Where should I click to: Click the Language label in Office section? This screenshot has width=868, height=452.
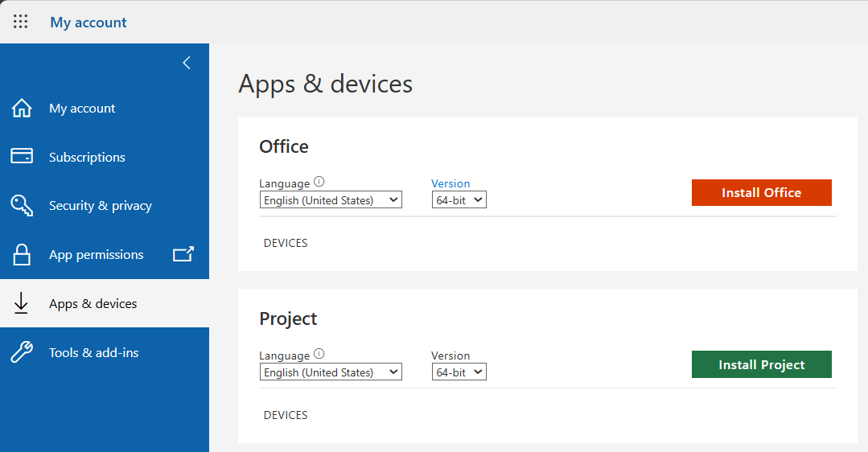285,183
